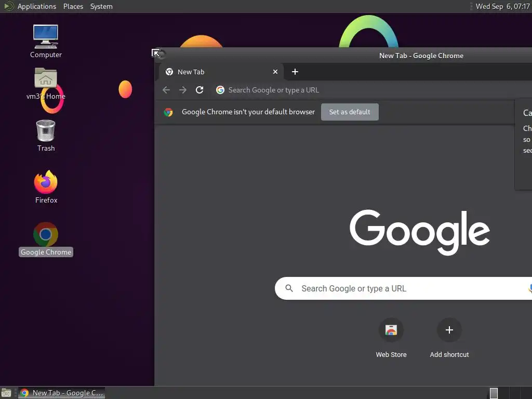Open the Trash desktop icon
The image size is (532, 399).
tap(46, 136)
